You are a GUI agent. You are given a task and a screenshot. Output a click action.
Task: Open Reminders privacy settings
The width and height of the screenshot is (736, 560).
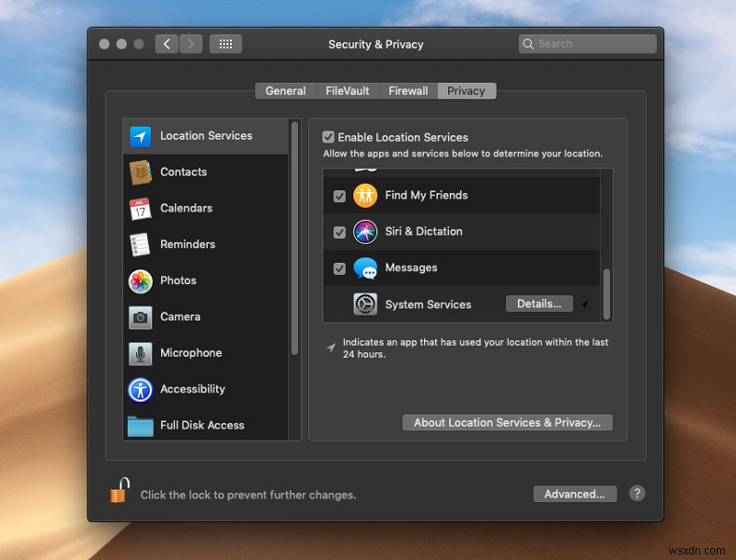point(187,244)
